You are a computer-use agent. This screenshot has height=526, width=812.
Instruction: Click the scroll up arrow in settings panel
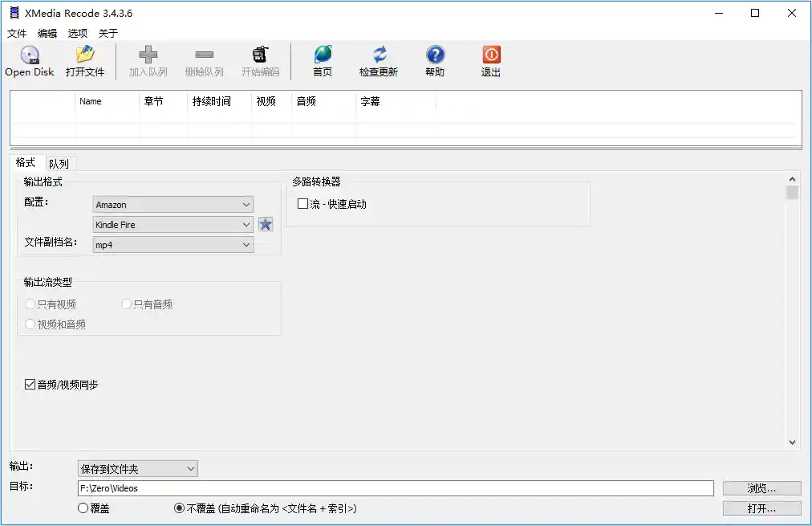[792, 179]
